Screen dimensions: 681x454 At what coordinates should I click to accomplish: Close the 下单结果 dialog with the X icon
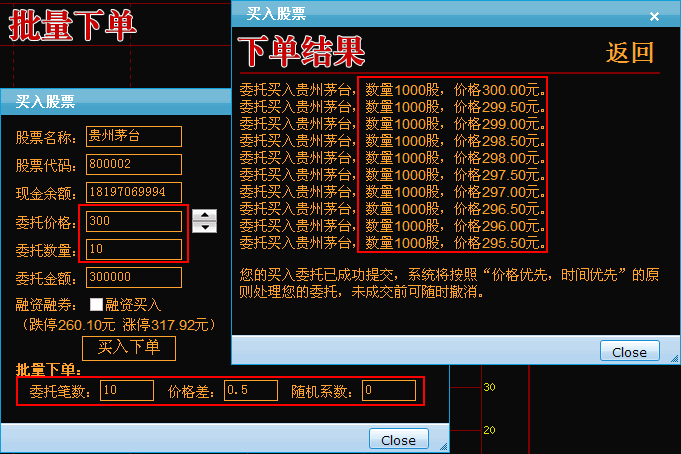654,17
